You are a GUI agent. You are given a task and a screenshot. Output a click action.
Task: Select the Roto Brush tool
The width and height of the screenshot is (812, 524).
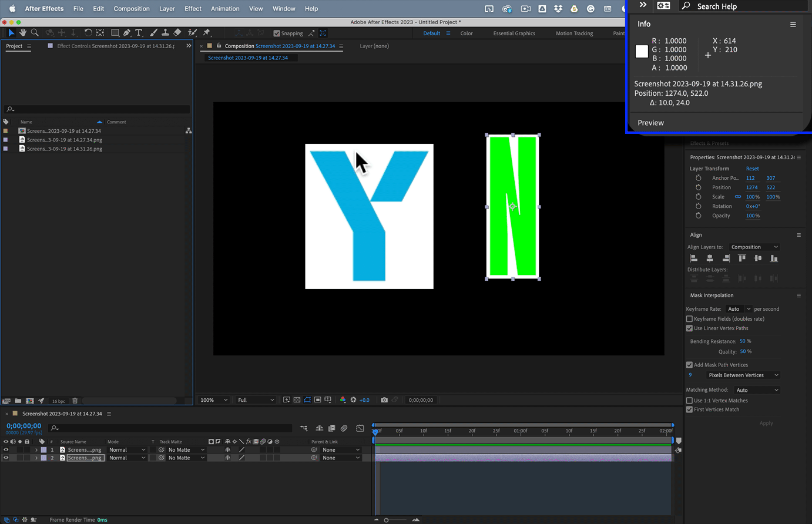[192, 33]
